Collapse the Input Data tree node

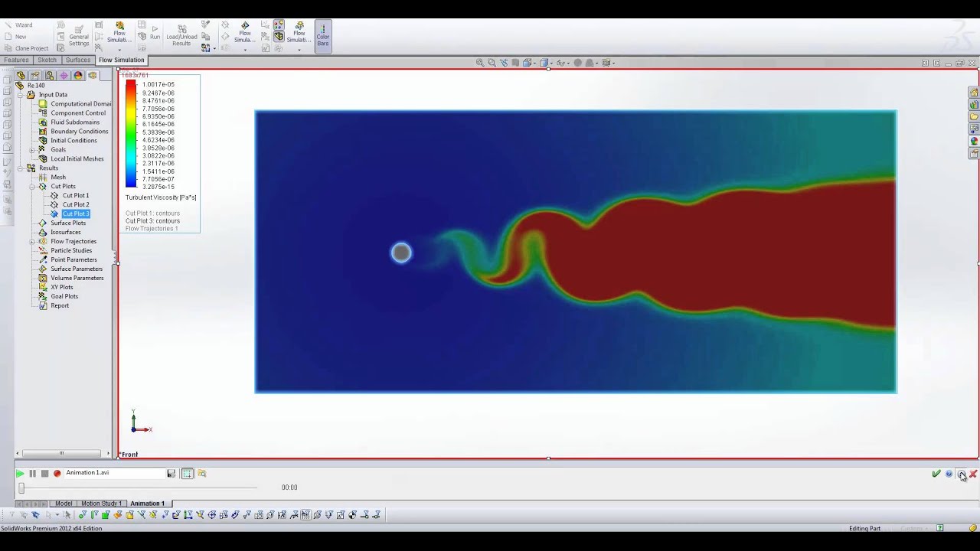point(21,95)
